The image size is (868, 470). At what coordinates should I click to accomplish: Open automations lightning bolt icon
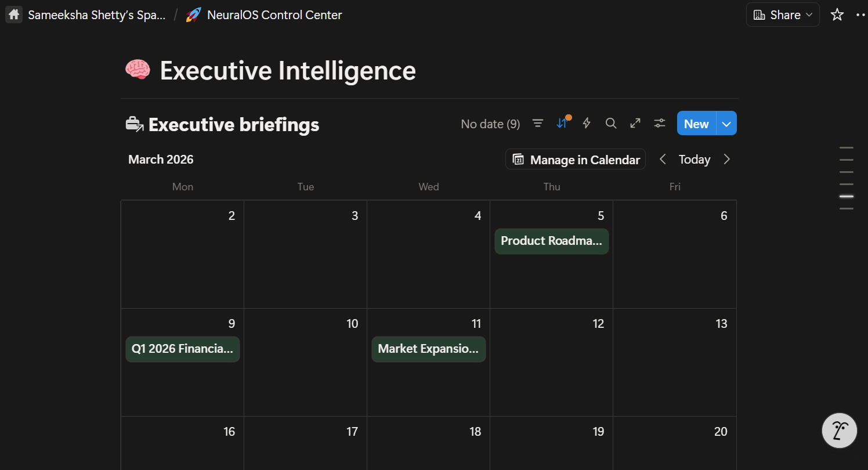(x=587, y=123)
